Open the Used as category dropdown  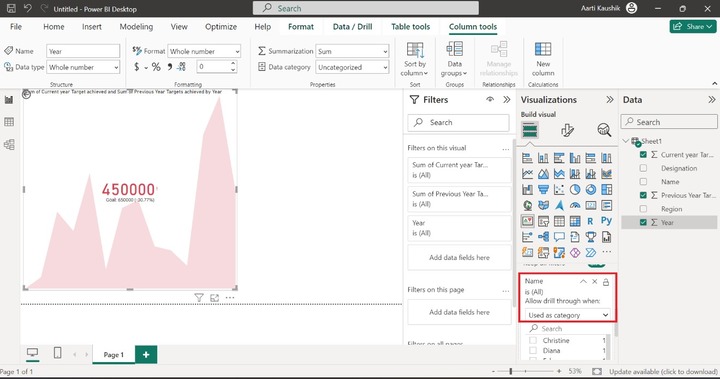(568, 315)
